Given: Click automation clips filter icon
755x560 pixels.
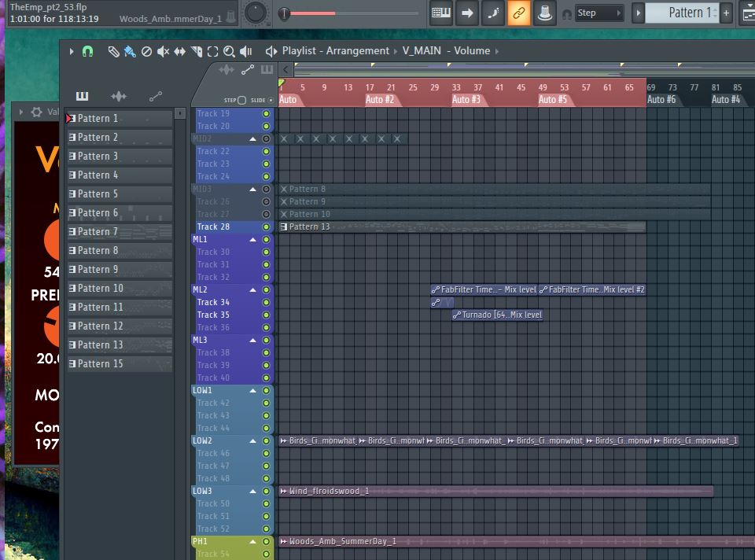Looking at the screenshot, I should click(156, 96).
